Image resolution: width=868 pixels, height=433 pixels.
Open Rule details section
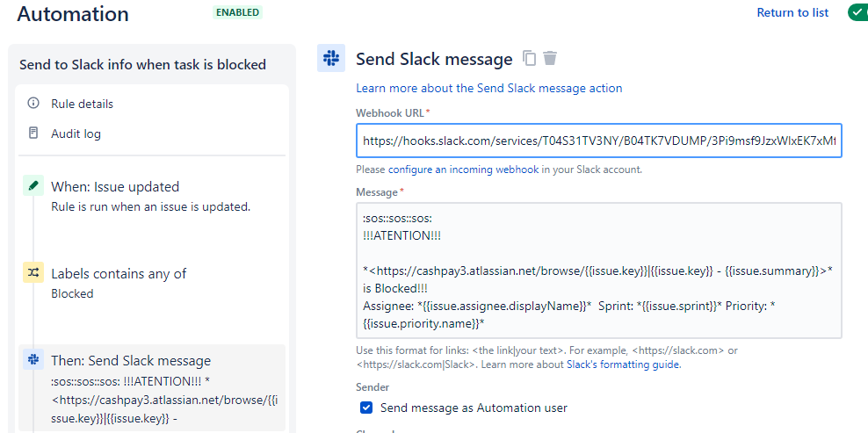82,104
